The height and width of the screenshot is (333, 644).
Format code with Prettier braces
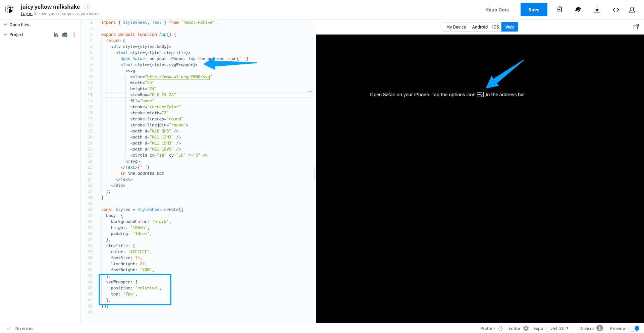[x=500, y=328]
